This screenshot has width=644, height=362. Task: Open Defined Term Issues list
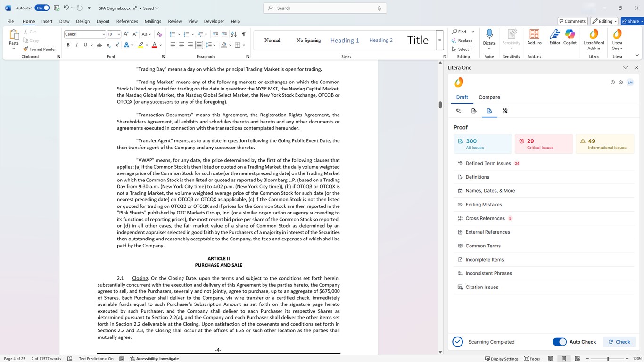[544, 163]
